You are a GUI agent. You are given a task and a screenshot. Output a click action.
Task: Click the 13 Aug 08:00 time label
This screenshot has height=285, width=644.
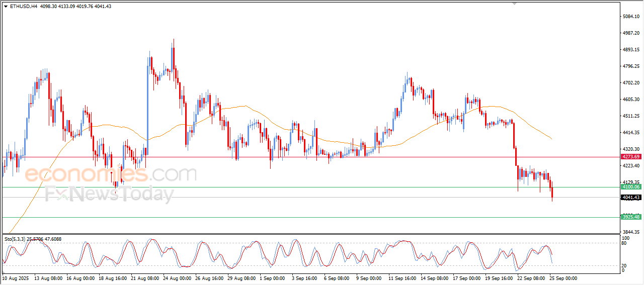click(48, 278)
